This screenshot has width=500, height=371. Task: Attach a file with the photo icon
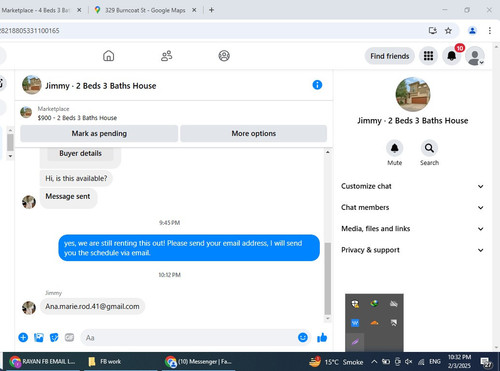click(39, 338)
